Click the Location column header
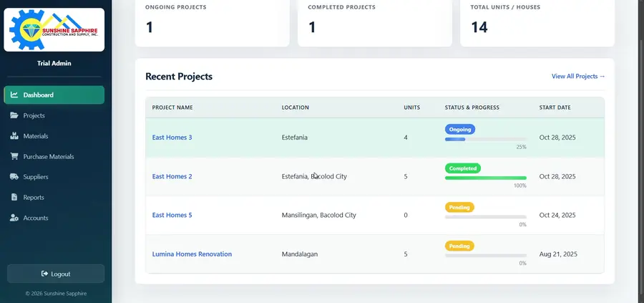644x303 pixels. [x=296, y=107]
